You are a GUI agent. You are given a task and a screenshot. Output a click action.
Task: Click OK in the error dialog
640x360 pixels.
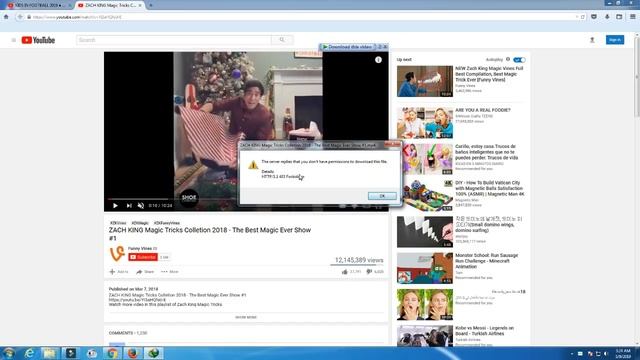382,196
